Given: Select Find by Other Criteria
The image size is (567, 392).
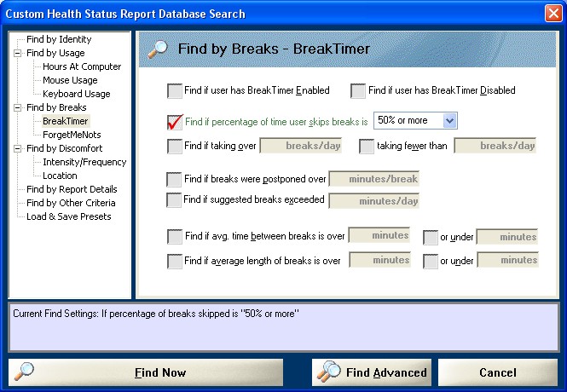Looking at the screenshot, I should pos(71,203).
